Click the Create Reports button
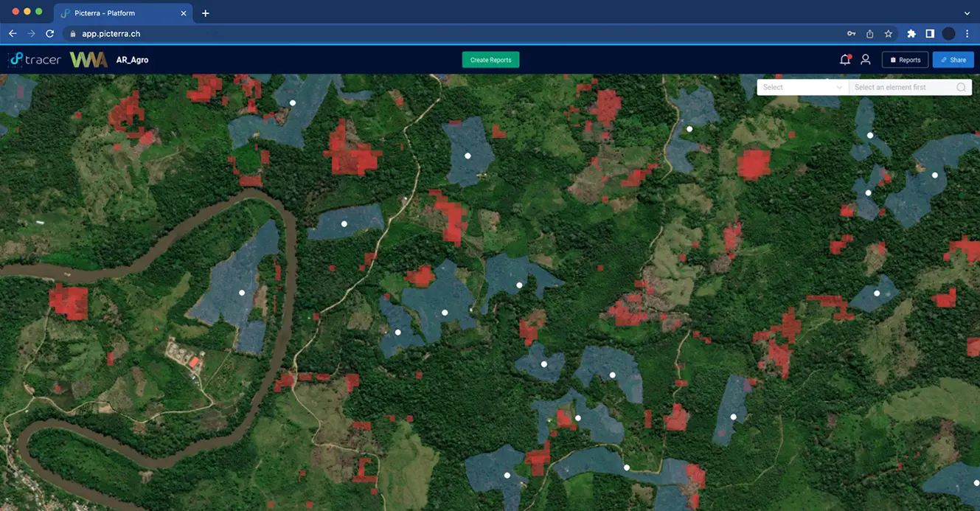The image size is (980, 511). (x=490, y=60)
